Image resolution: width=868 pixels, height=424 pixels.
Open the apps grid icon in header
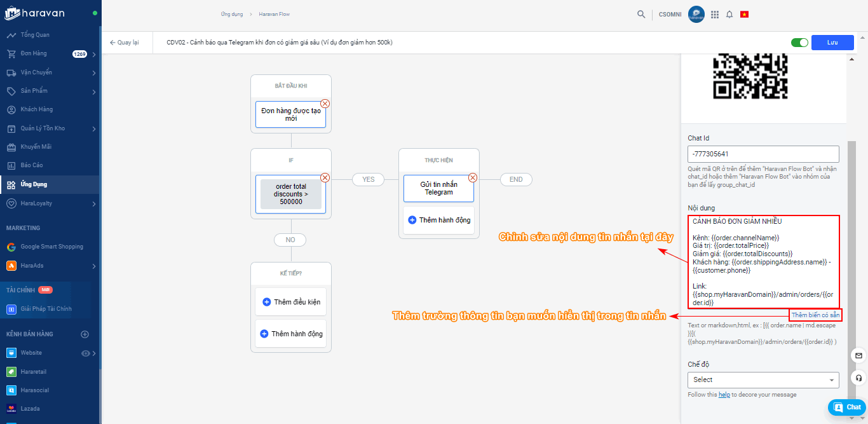[x=715, y=14]
